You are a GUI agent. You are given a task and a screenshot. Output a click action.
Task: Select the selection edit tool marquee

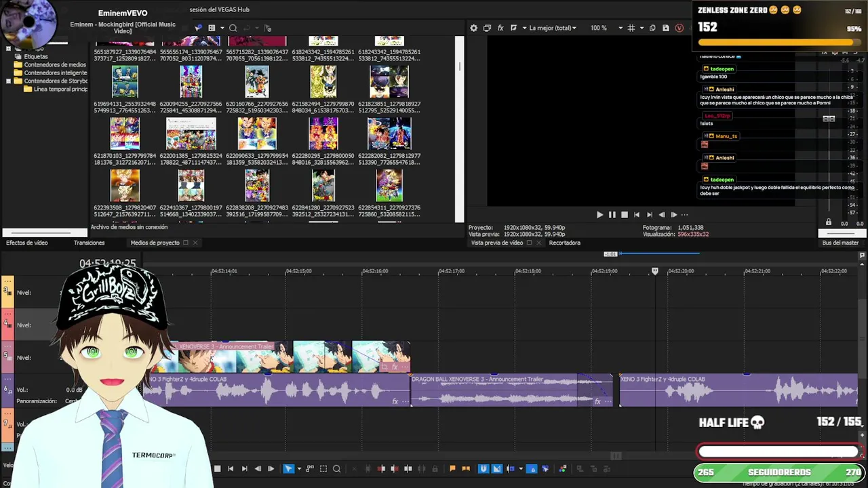pos(323,468)
